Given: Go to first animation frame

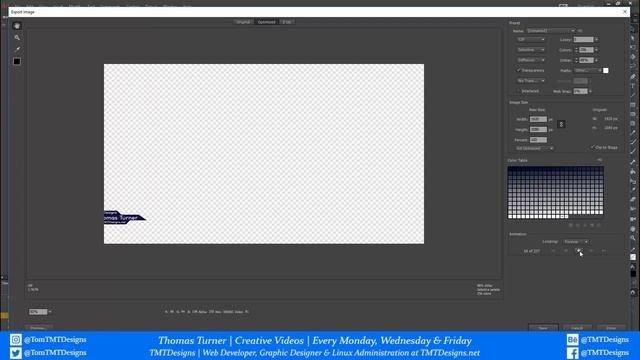Looking at the screenshot, I should click(x=553, y=251).
